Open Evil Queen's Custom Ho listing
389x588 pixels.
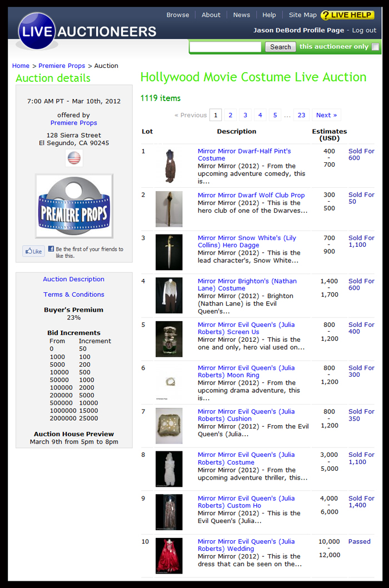click(246, 502)
